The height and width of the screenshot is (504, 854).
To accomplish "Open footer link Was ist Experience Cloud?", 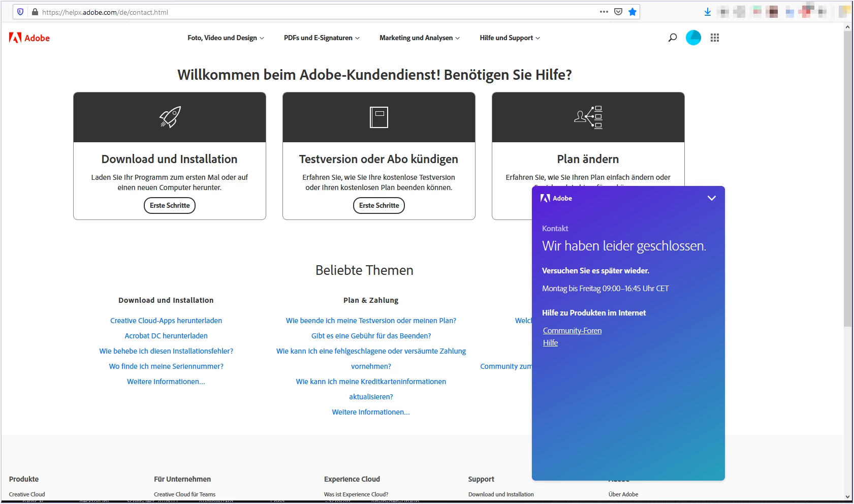I will point(356,494).
